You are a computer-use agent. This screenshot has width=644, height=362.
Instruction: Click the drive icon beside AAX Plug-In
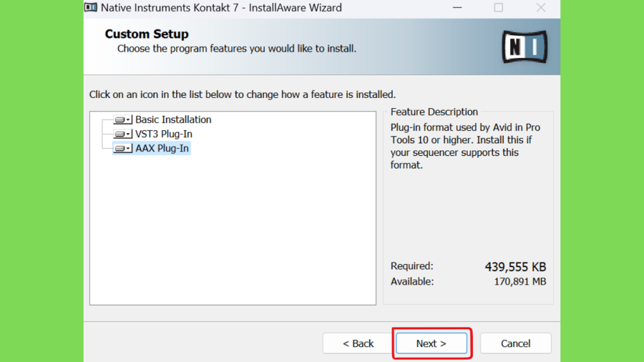tap(119, 149)
